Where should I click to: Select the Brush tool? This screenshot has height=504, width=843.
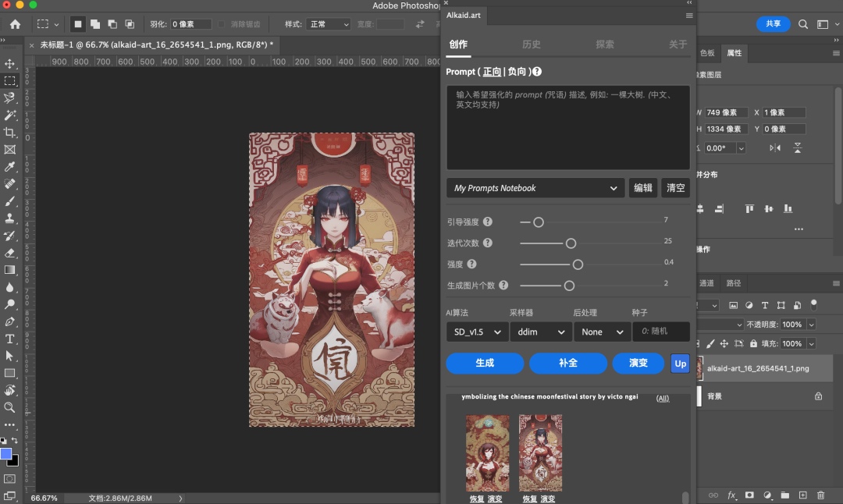(9, 201)
